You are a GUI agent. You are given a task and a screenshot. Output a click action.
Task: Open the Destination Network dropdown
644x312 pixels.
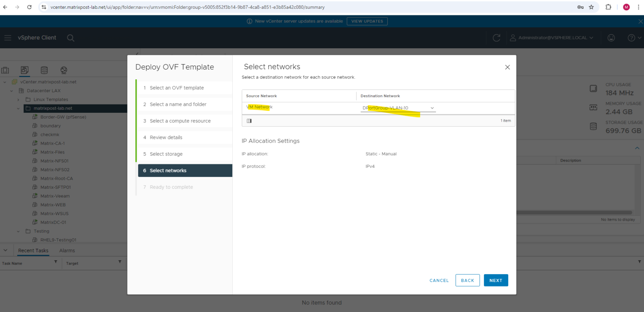(432, 108)
